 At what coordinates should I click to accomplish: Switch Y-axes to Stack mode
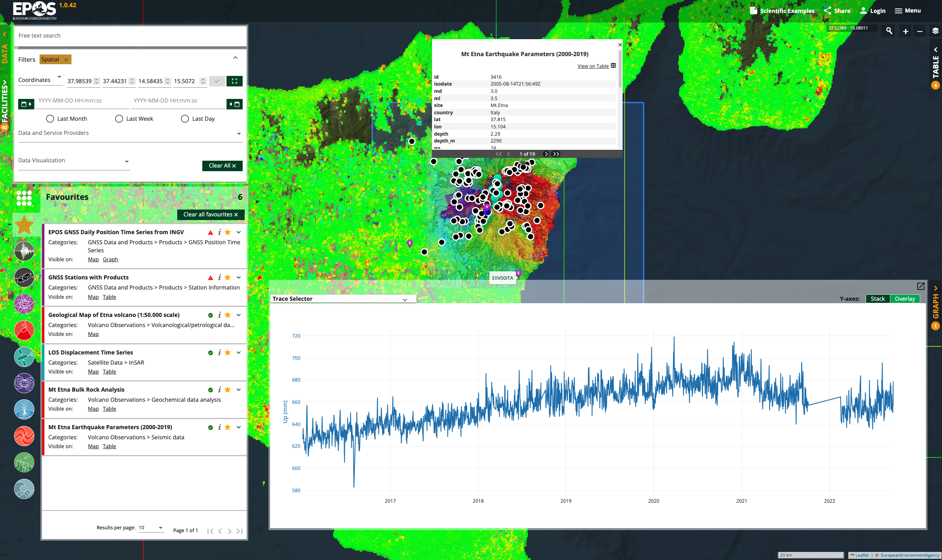pos(877,299)
